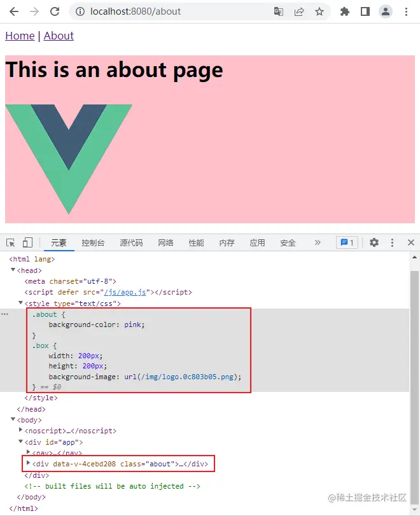Select the closing </head> tag row
Screen dimensions: 420x516
(x=31, y=409)
